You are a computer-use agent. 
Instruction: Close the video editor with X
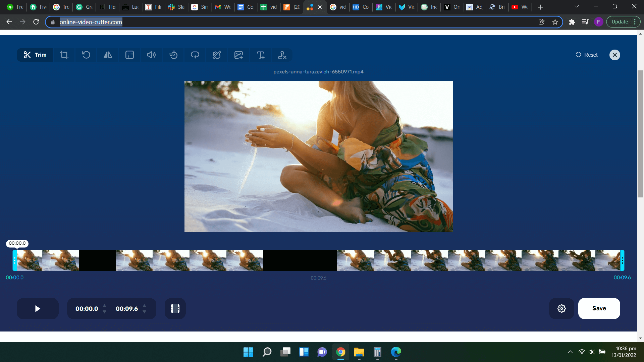(x=614, y=55)
